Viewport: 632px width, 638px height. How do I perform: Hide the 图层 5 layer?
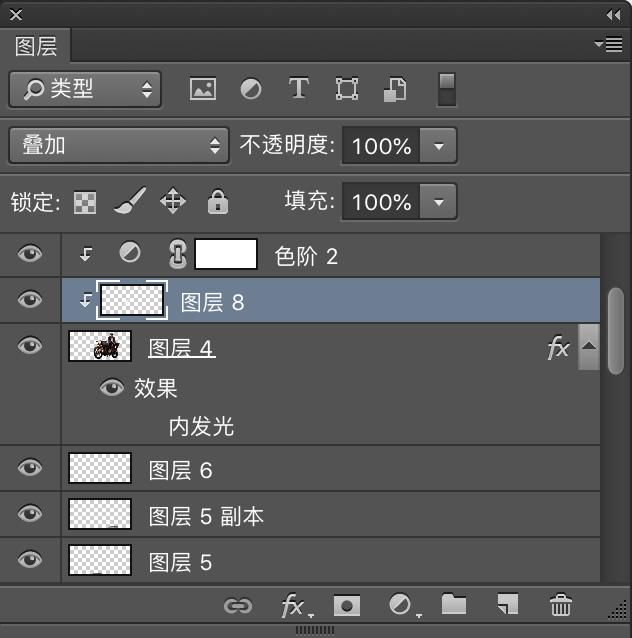pos(30,559)
